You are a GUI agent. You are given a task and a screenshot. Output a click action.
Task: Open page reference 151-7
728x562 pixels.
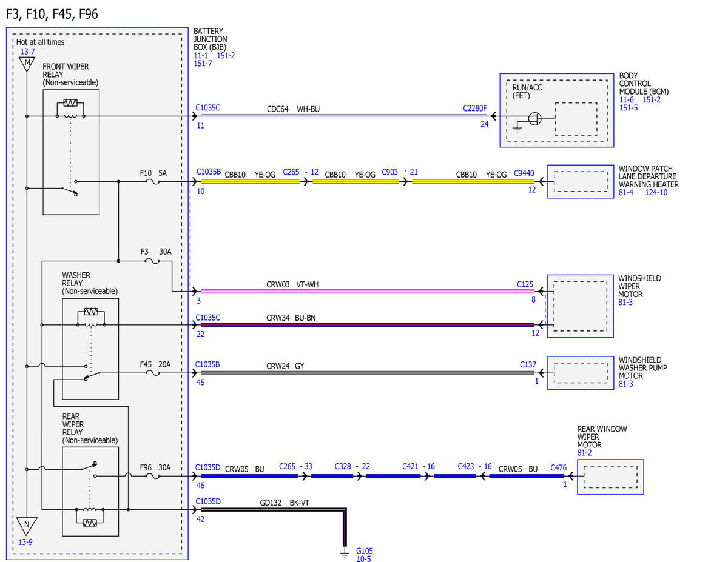coord(203,63)
